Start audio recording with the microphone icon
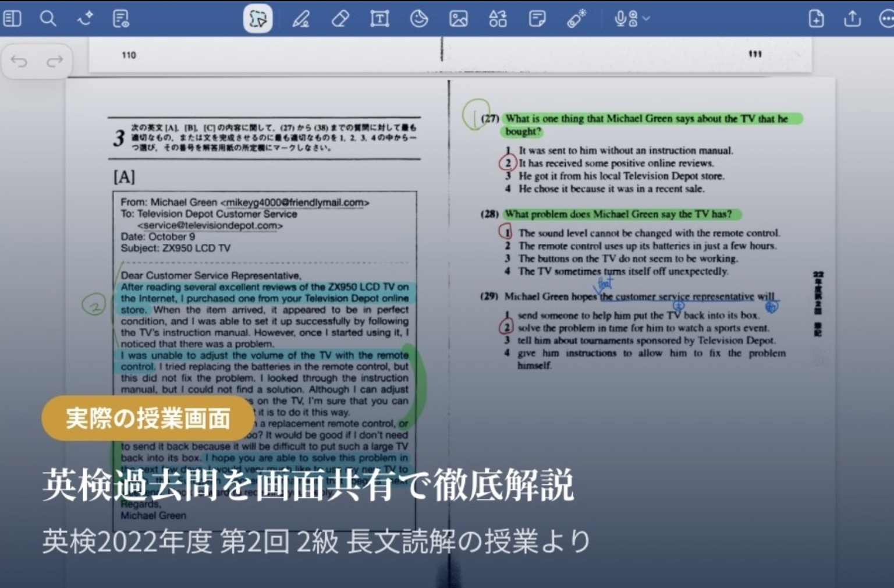Image resolution: width=894 pixels, height=588 pixels. tap(626, 19)
